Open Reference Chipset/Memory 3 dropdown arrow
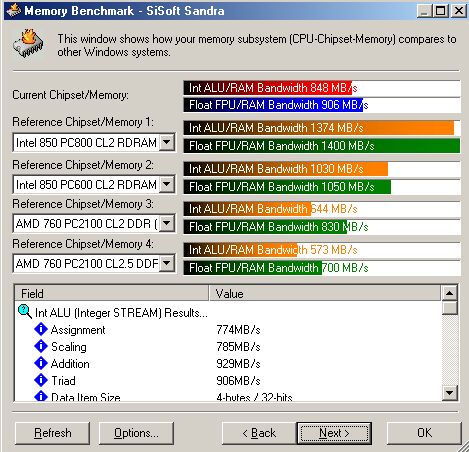Image resolution: width=469 pixels, height=452 pixels. click(x=167, y=223)
